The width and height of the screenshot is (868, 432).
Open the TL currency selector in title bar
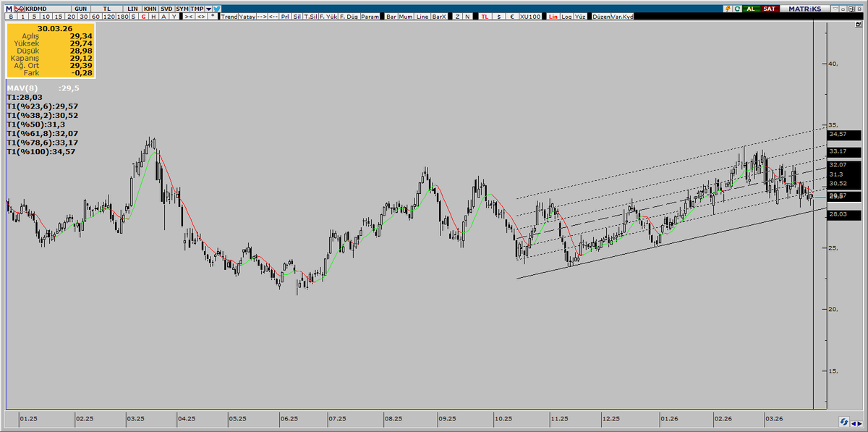[106, 9]
